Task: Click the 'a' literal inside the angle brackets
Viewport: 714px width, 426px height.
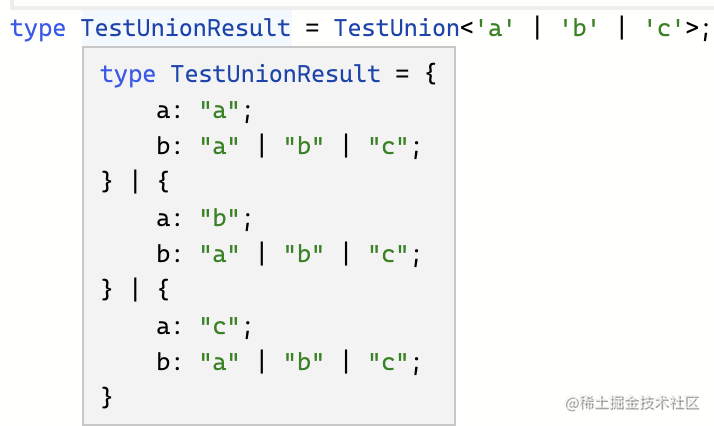Action: click(x=494, y=28)
